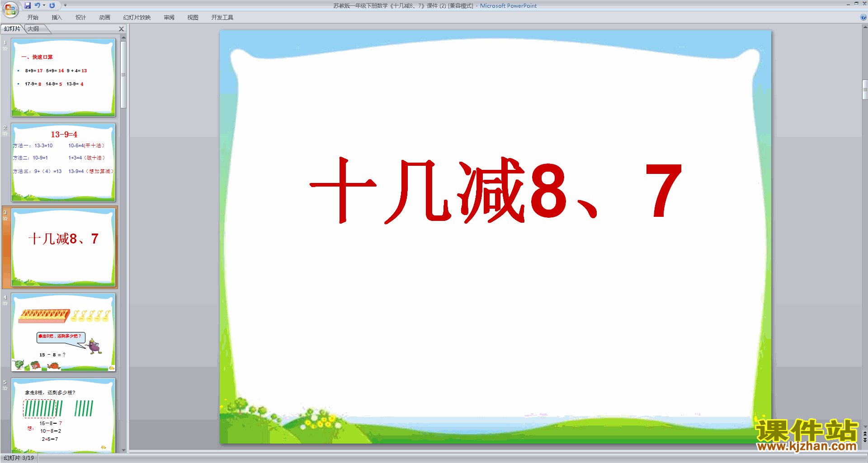Screen dimensions: 868x463
Task: Click slide 3 animation star icon
Action: [5, 219]
